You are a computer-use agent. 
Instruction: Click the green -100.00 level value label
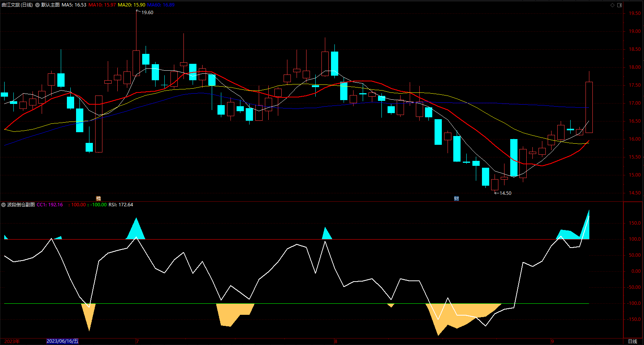99,205
